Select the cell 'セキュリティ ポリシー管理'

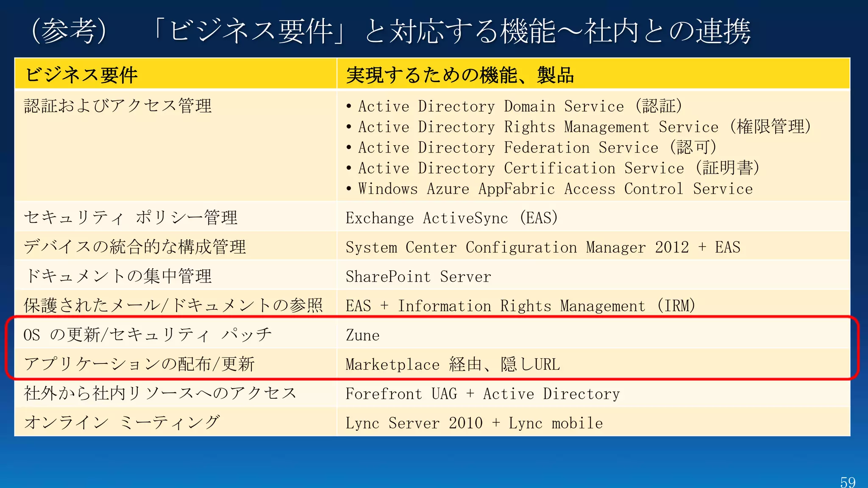point(176,217)
